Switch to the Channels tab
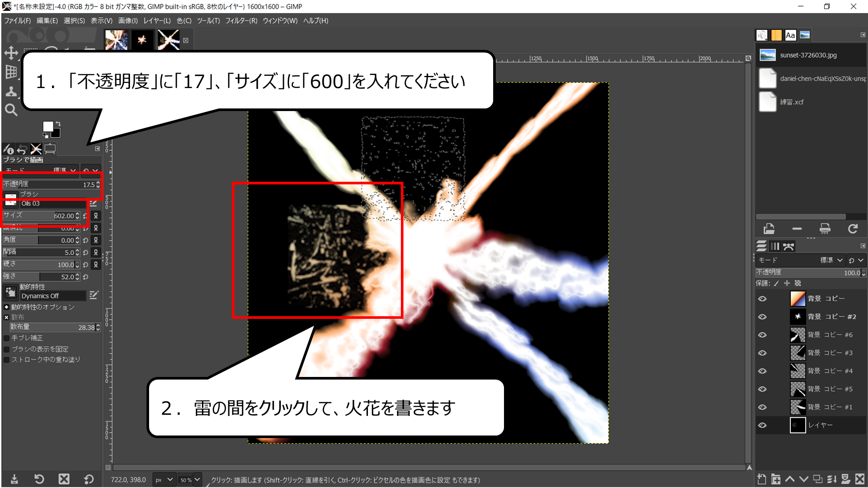868x488 pixels. coord(775,246)
